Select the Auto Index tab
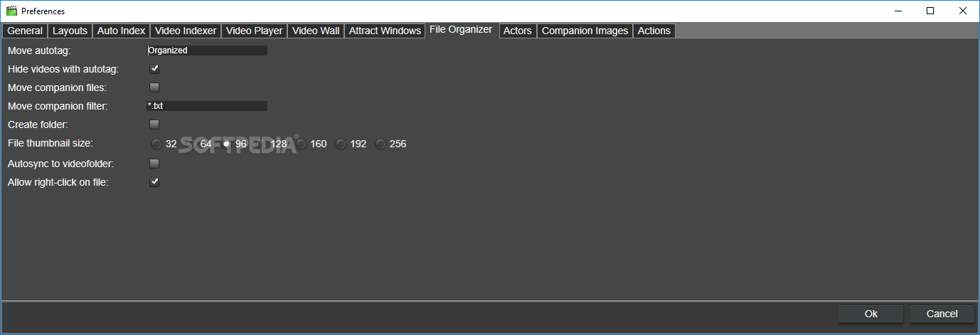Image resolution: width=980 pixels, height=335 pixels. click(121, 31)
